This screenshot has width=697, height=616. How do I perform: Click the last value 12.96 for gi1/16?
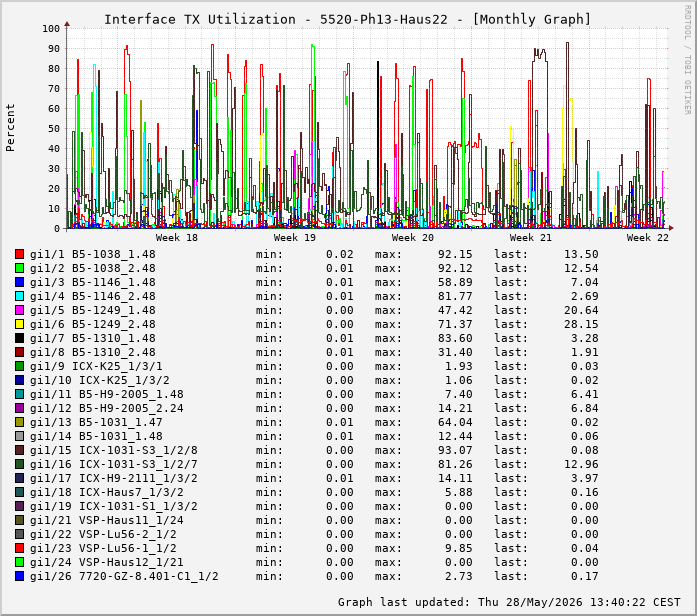(581, 464)
